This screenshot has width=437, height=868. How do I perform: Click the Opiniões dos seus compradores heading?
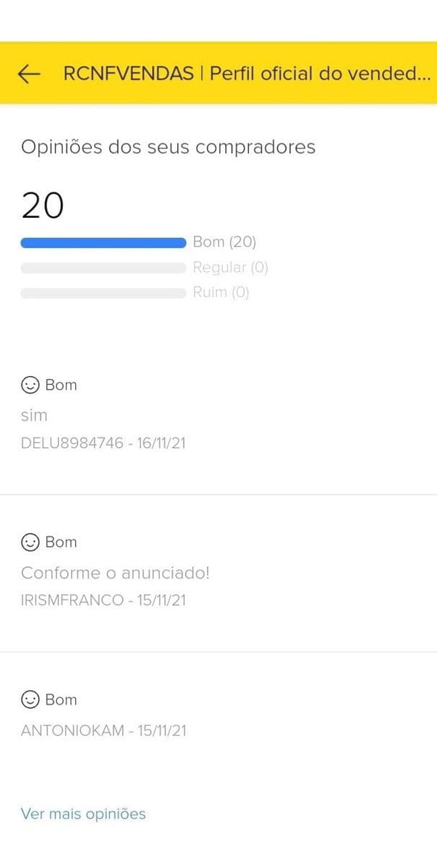pyautogui.click(x=168, y=148)
